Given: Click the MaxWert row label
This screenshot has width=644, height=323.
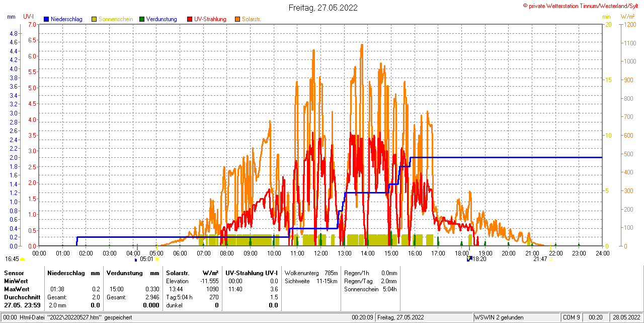Looking at the screenshot, I should pyautogui.click(x=17, y=289).
